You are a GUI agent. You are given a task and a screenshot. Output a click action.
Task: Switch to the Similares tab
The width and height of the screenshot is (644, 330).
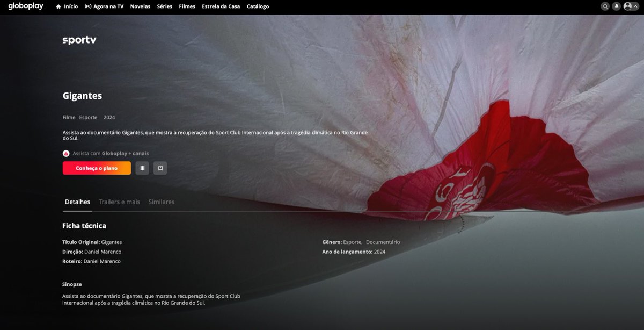point(162,202)
